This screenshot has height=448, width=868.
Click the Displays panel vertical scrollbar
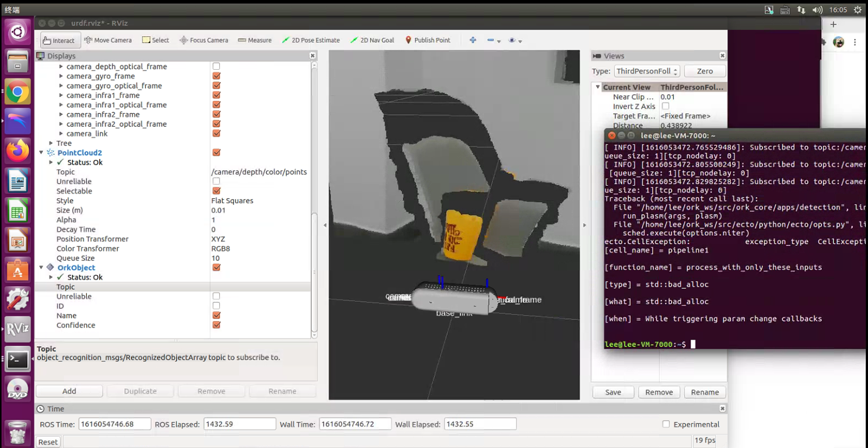(315, 273)
